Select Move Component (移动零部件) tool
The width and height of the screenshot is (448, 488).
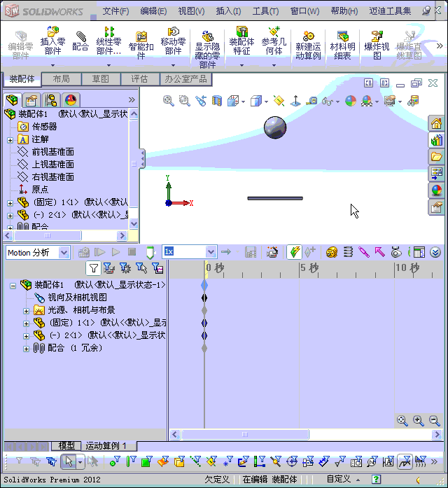coord(173,41)
